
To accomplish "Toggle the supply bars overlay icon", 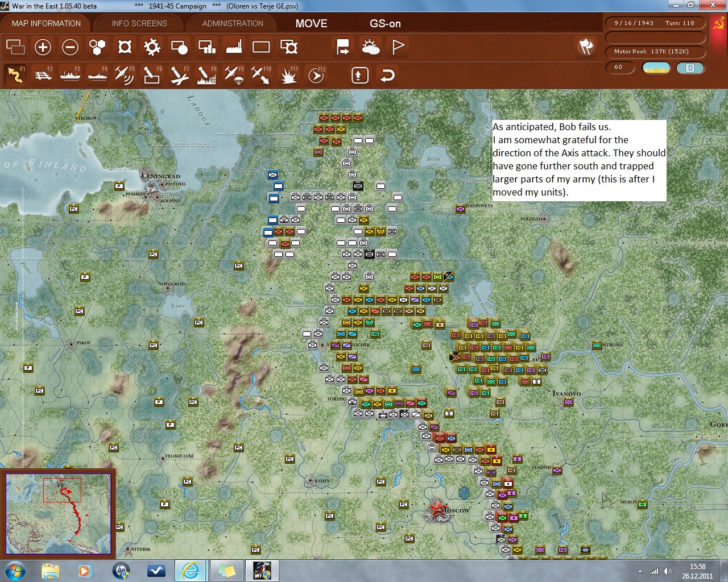I will pyautogui.click(x=206, y=47).
